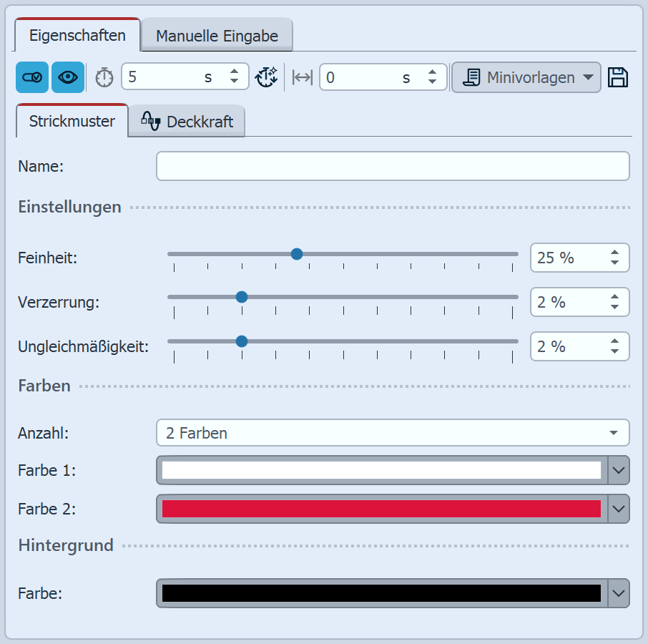Click the Verzerrung slider handle
The height and width of the screenshot is (644, 648).
point(242,297)
